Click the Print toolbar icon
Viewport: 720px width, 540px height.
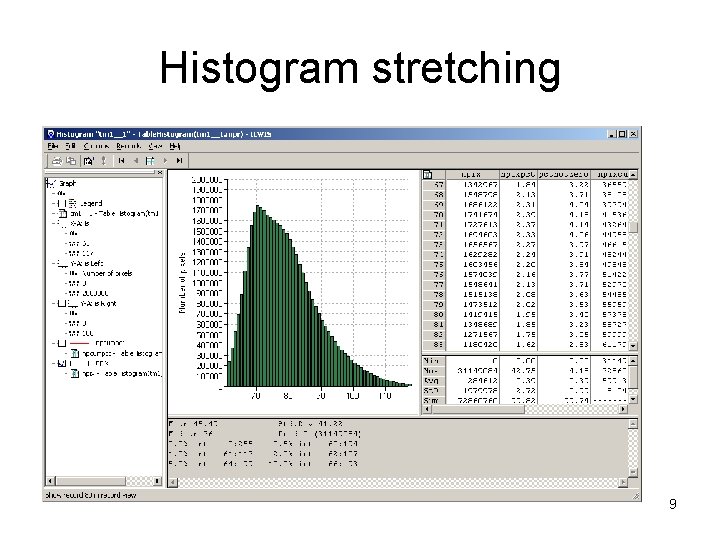coord(56,161)
